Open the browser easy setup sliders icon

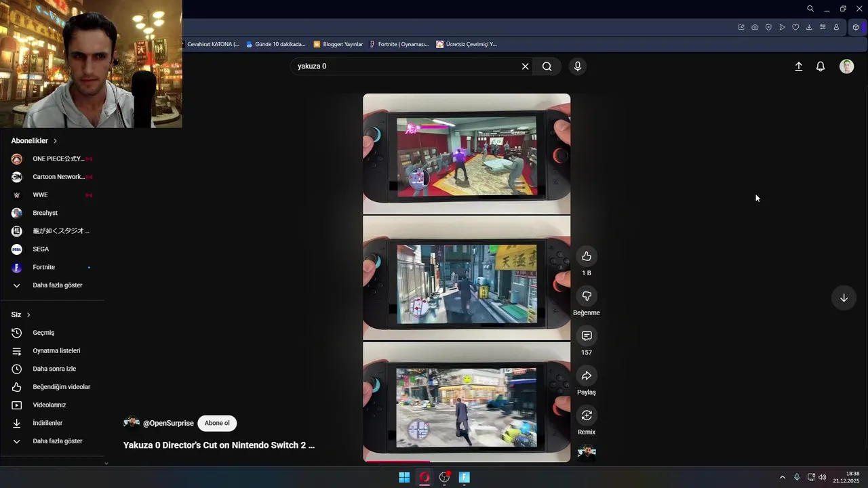pyautogui.click(x=823, y=27)
